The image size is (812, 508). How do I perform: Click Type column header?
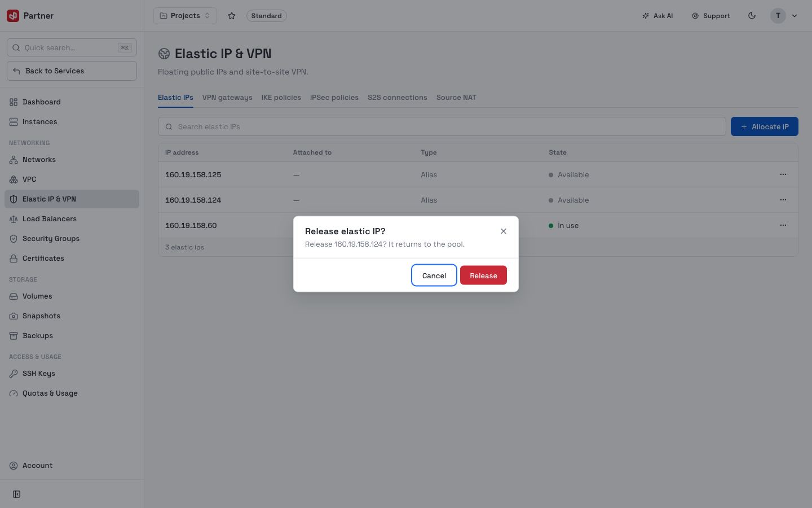pyautogui.click(x=429, y=152)
